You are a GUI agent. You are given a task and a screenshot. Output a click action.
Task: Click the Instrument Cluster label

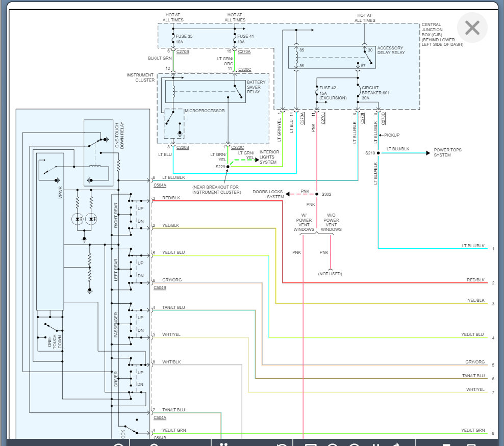[140, 77]
